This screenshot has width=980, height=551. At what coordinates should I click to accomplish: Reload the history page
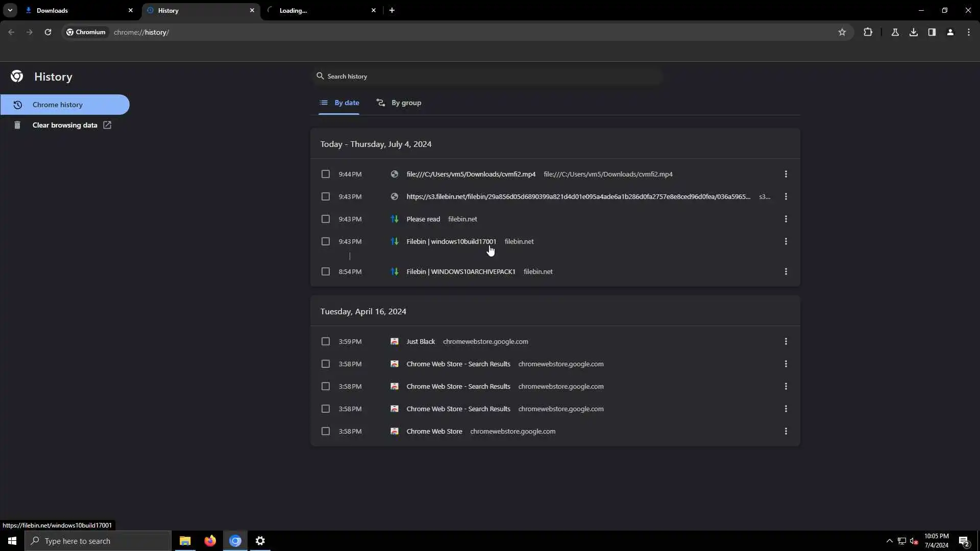click(x=48, y=32)
